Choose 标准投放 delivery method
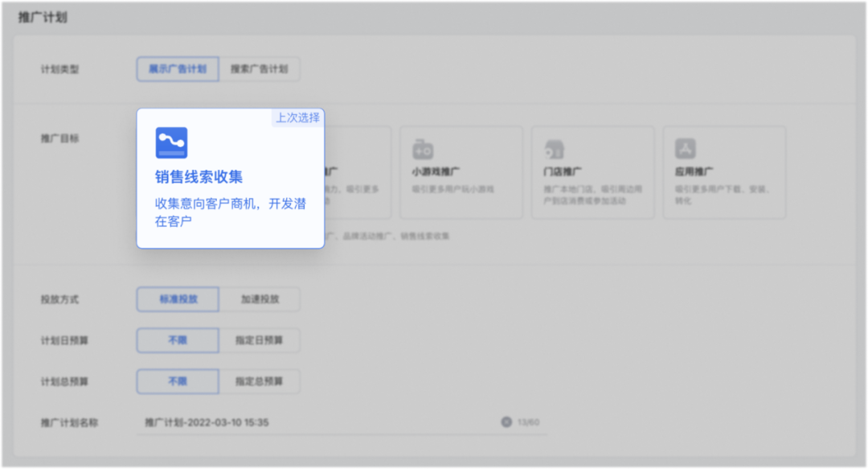 (x=178, y=299)
